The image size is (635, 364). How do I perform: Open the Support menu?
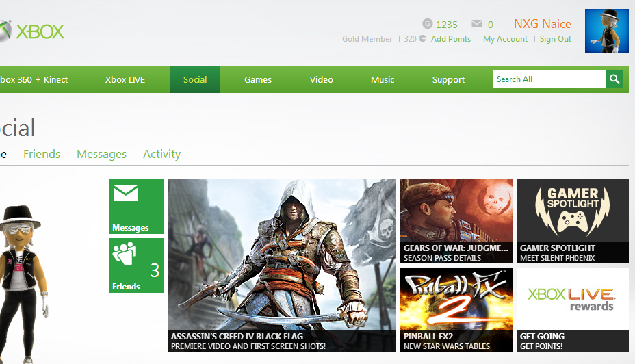(x=448, y=80)
